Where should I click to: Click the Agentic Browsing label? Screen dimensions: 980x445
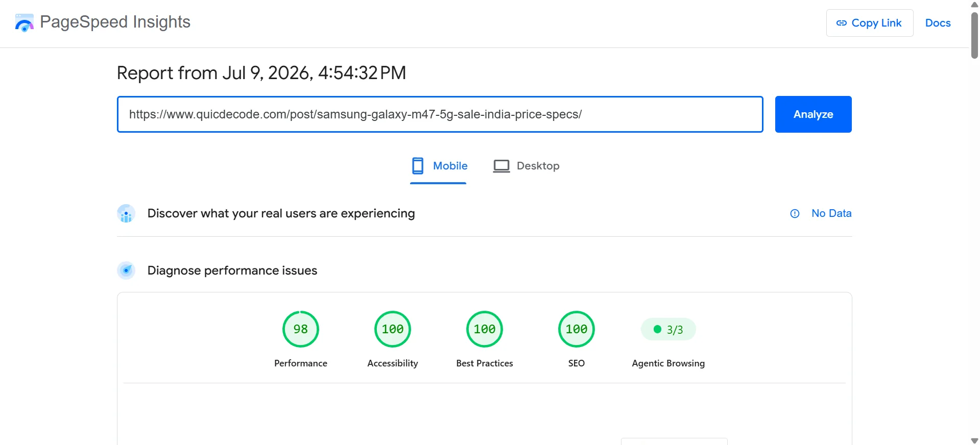(668, 363)
